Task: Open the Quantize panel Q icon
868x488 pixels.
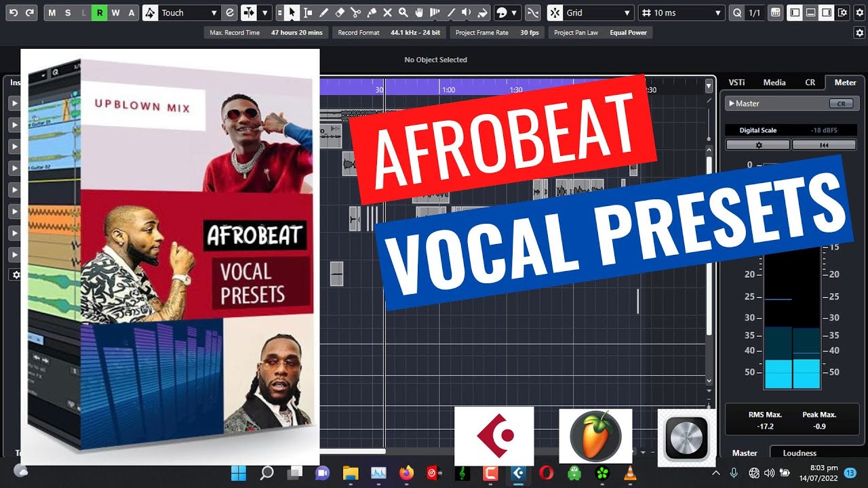Action: click(x=738, y=13)
